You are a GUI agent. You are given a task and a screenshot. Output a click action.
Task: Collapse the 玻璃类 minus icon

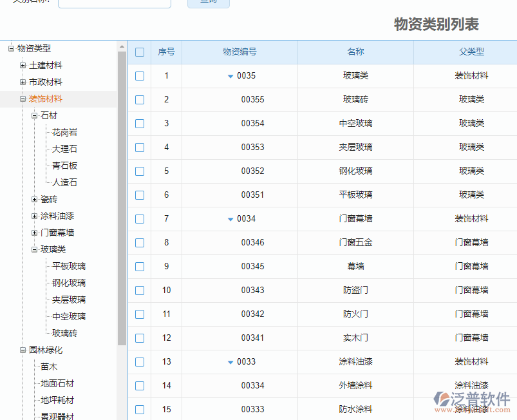click(x=35, y=250)
